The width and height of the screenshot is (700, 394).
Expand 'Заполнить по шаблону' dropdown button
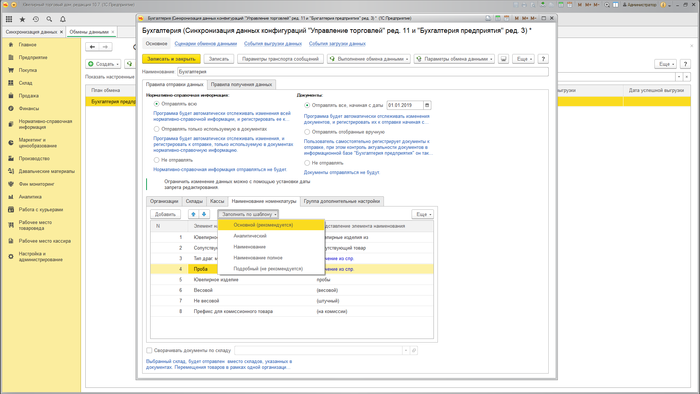point(248,214)
